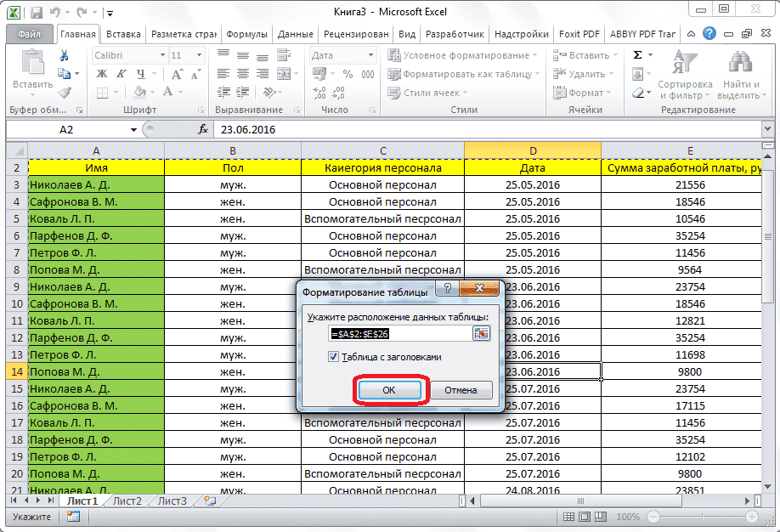Open the fill color dropdown arrow
The width and height of the screenshot is (780, 532).
(151, 91)
